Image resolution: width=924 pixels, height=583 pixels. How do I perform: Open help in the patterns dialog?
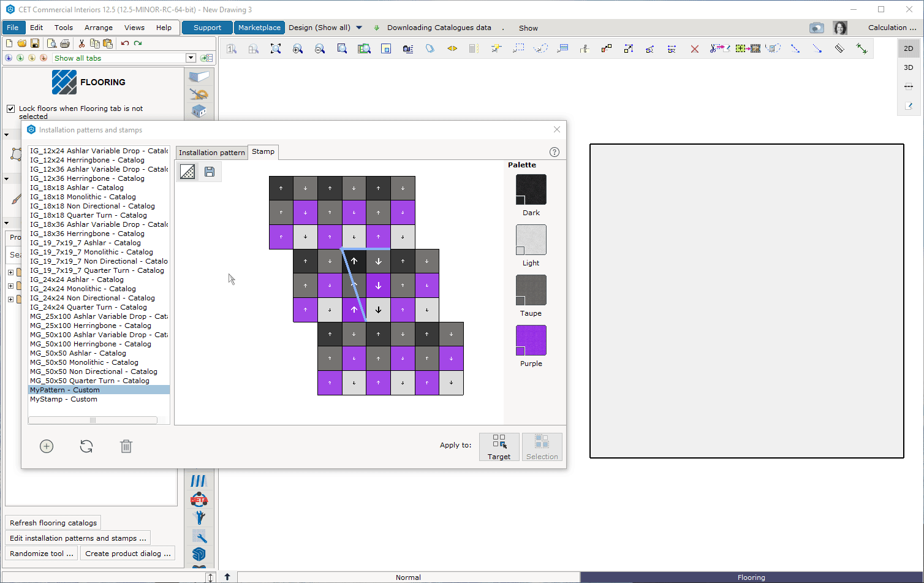point(555,152)
